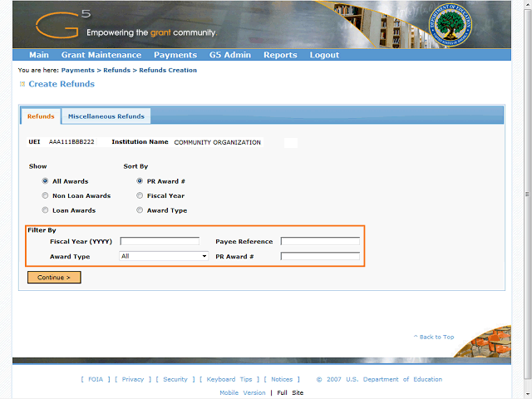Open the Grant Maintenance menu
The width and height of the screenshot is (532, 399).
coord(101,55)
